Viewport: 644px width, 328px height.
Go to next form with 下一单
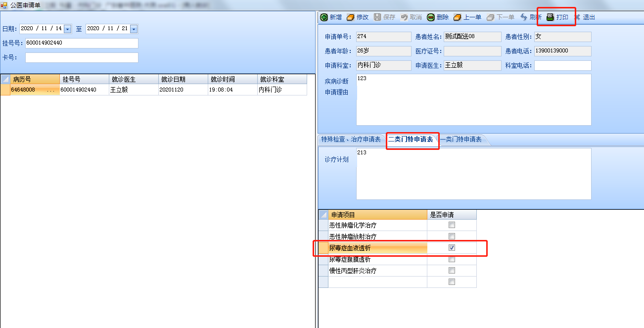click(x=500, y=17)
